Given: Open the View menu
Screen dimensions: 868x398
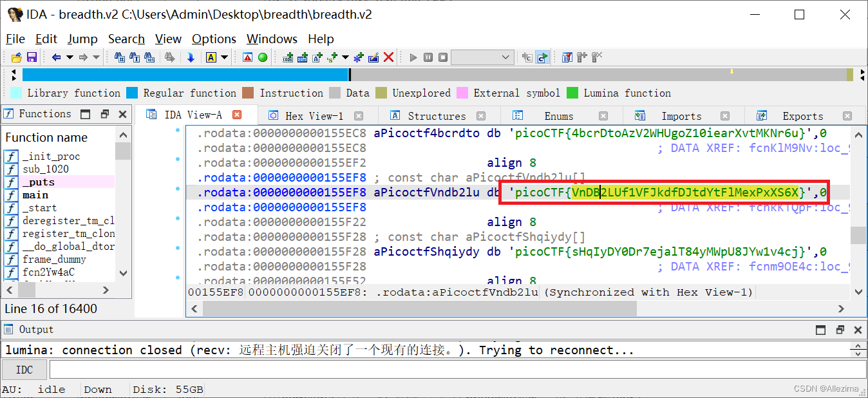Looking at the screenshot, I should (169, 39).
